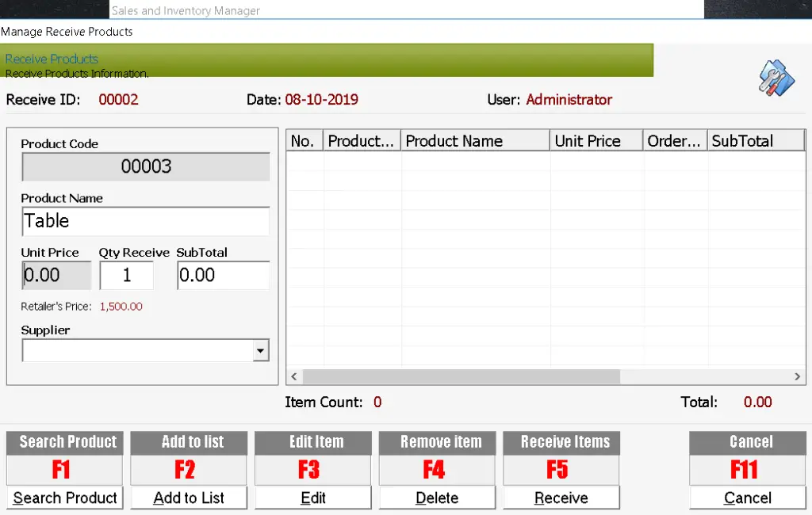This screenshot has width=812, height=515.
Task: Click the Sales and Inventory Manager title
Action: click(186, 10)
